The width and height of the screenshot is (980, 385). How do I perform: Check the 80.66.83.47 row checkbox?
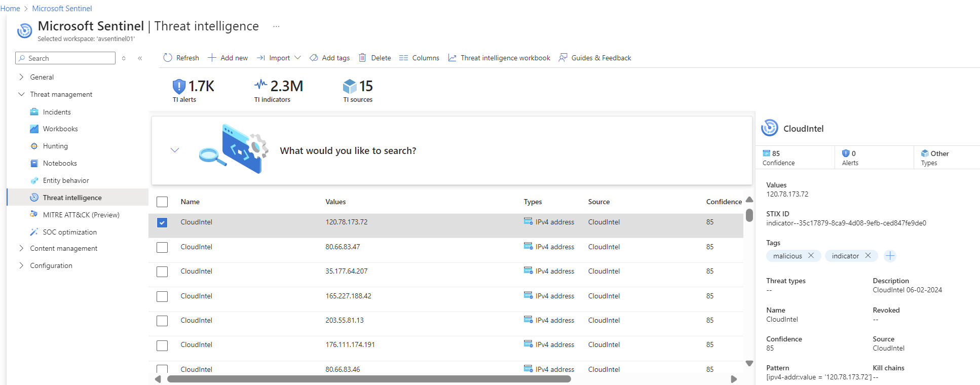click(x=162, y=247)
